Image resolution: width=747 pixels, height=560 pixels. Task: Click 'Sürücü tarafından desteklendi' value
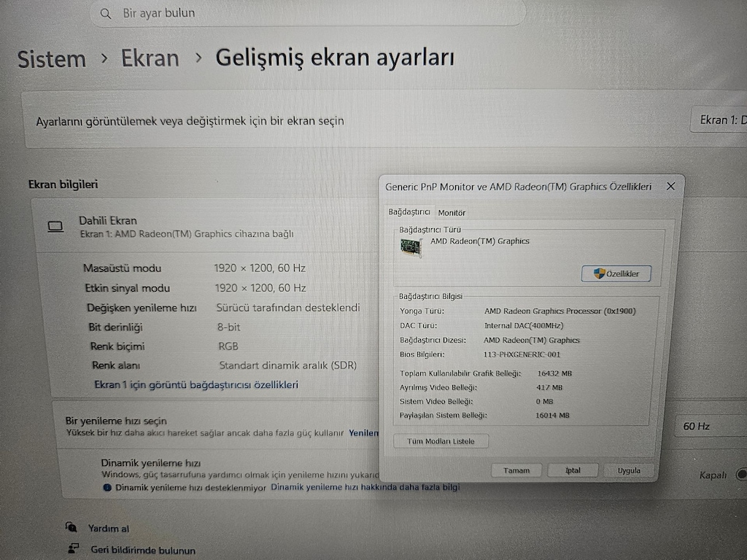coord(288,308)
